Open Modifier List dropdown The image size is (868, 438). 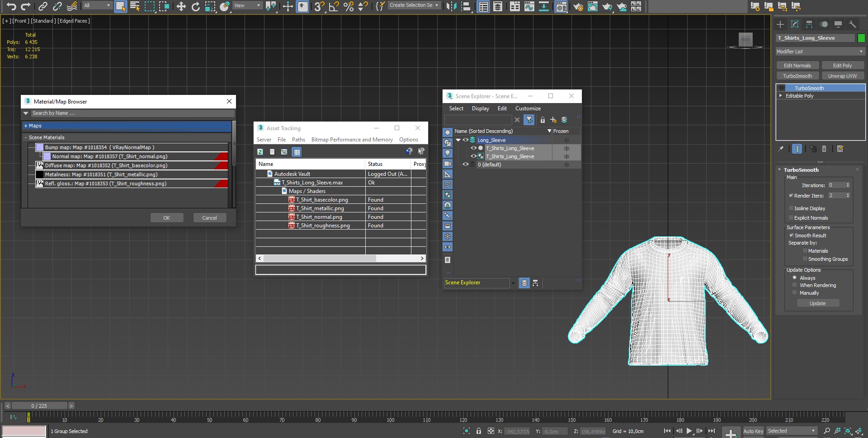(820, 52)
